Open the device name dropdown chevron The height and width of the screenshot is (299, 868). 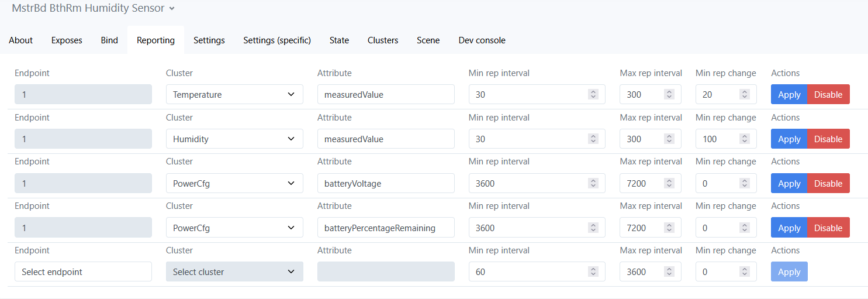tap(171, 9)
